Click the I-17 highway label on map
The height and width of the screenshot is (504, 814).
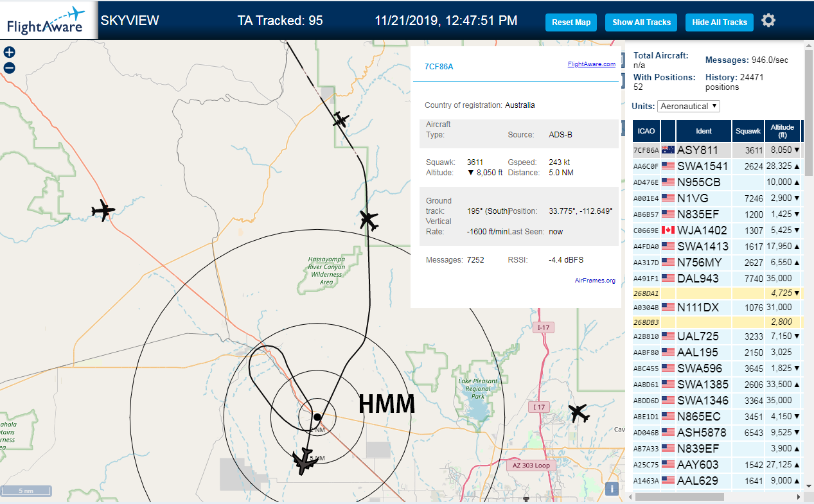pos(542,328)
